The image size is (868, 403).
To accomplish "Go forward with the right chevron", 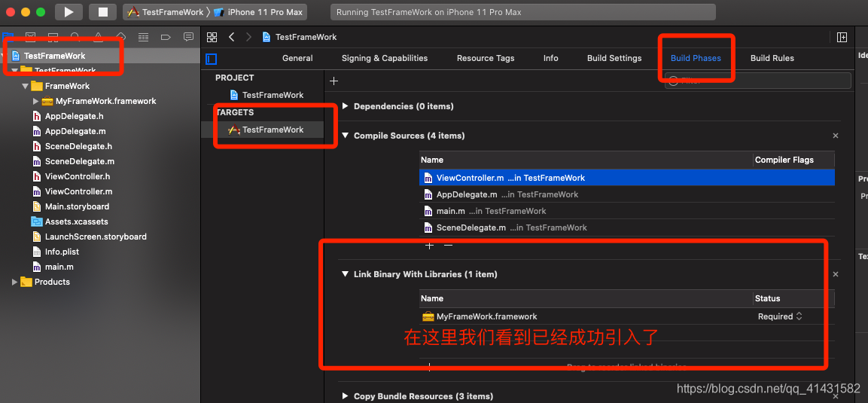I will (248, 37).
